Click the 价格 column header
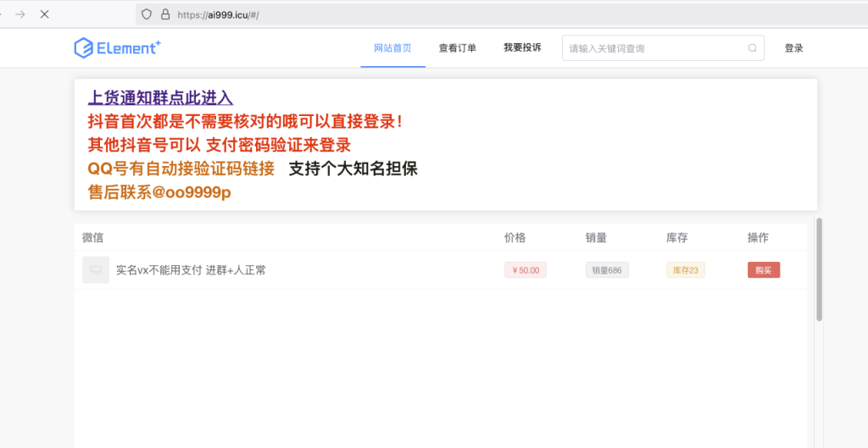This screenshot has width=868, height=448. (515, 238)
